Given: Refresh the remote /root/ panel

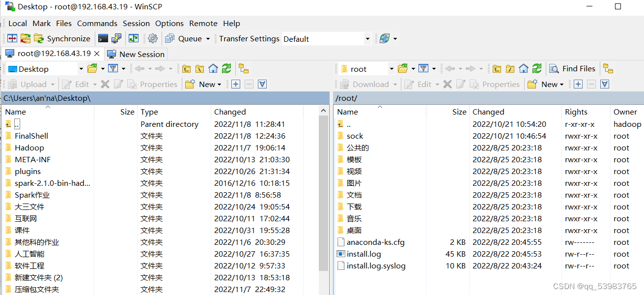Looking at the screenshot, I should (x=537, y=68).
